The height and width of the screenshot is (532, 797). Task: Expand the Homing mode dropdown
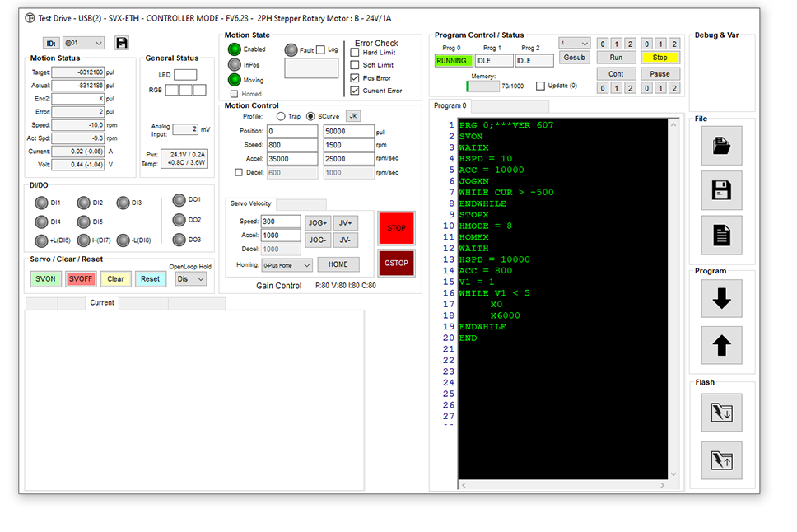287,265
